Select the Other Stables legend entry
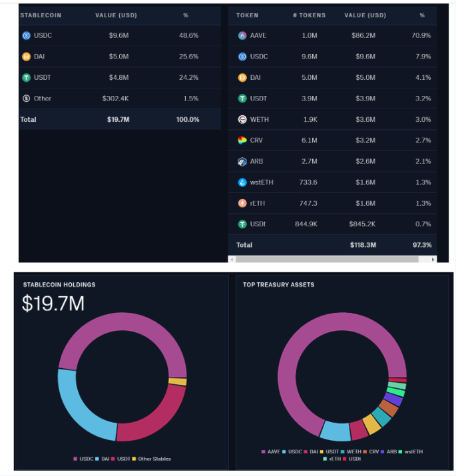 152,459
